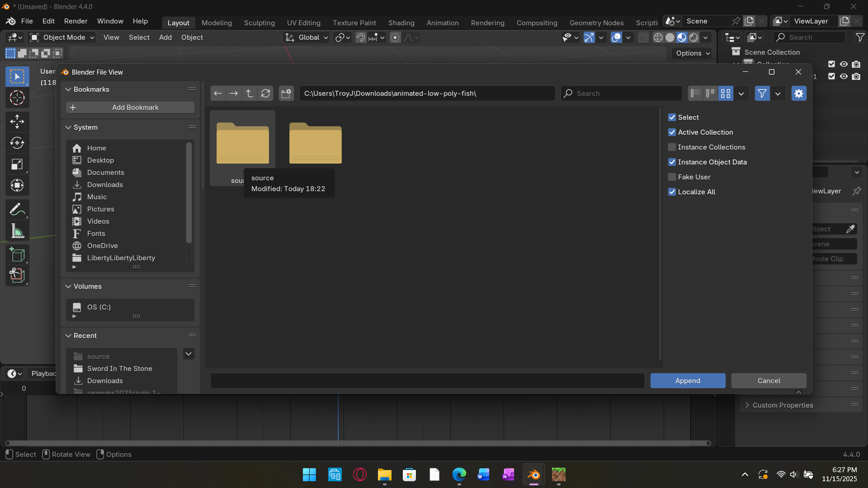Refresh the file list
This screenshot has width=868, height=488.
pyautogui.click(x=265, y=94)
